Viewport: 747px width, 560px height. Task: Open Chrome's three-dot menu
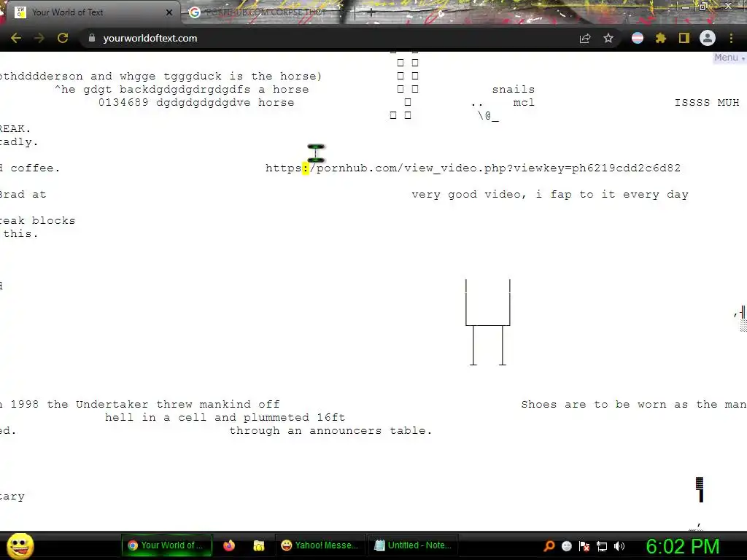pyautogui.click(x=731, y=38)
